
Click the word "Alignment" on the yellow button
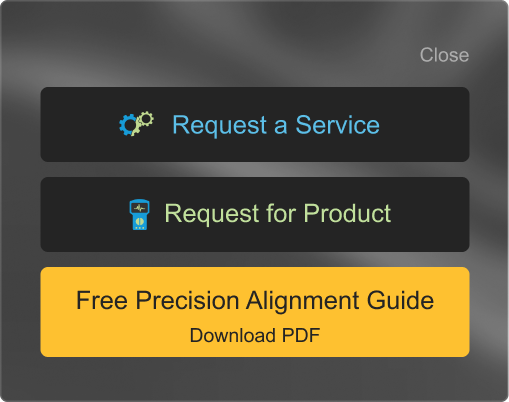pos(302,302)
